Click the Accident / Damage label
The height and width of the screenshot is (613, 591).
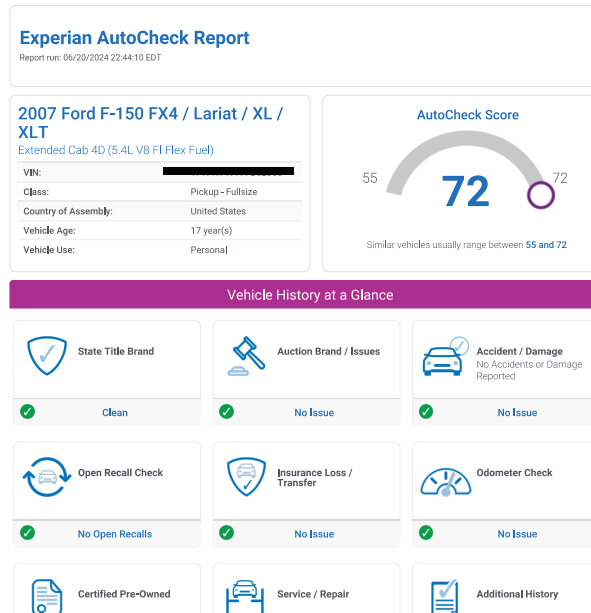click(x=519, y=351)
